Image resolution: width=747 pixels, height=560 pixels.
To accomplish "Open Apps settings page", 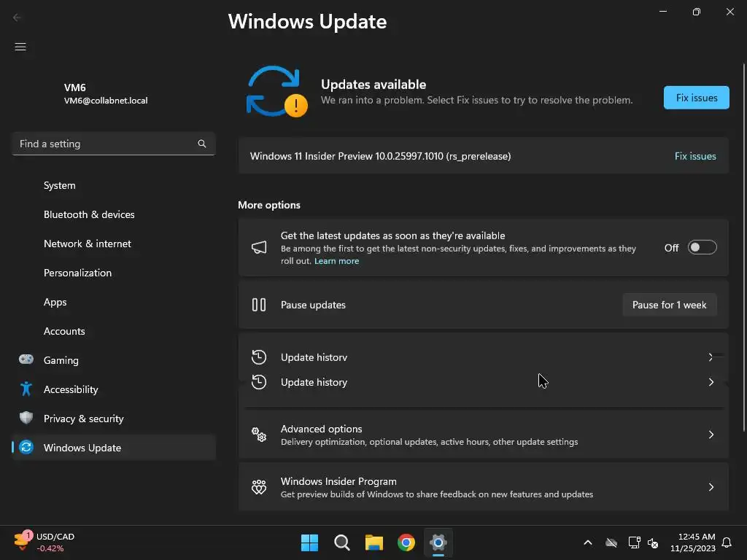I will pos(114,302).
